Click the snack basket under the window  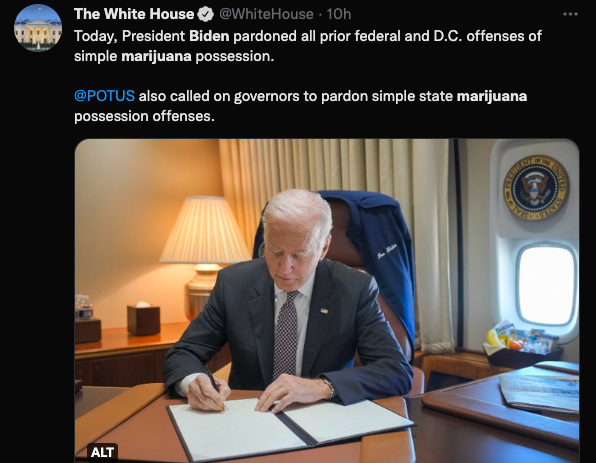coord(523,344)
